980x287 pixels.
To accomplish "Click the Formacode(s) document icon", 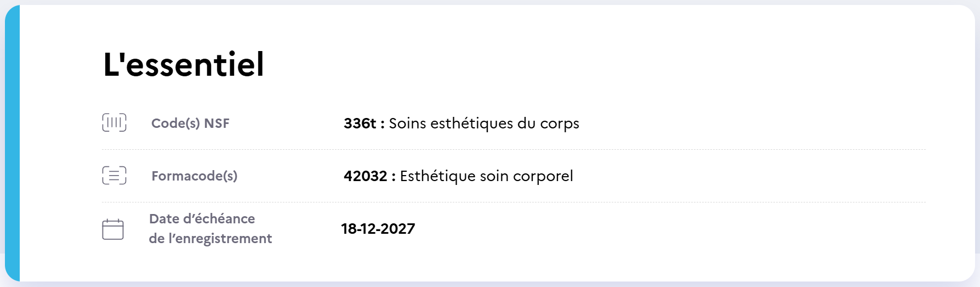I will point(114,176).
